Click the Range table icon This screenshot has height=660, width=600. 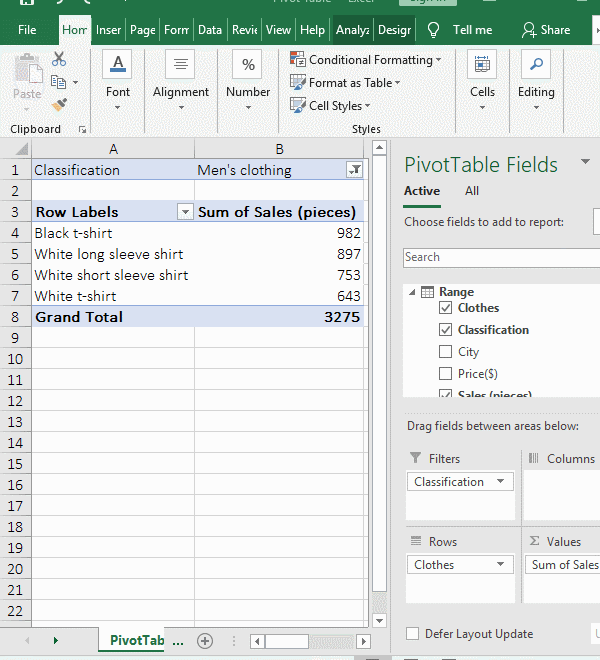point(427,292)
